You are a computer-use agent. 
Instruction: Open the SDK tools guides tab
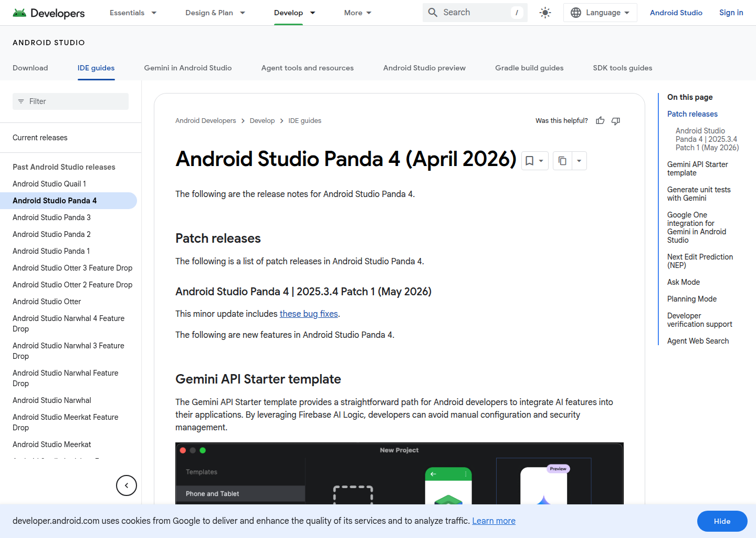tap(623, 68)
